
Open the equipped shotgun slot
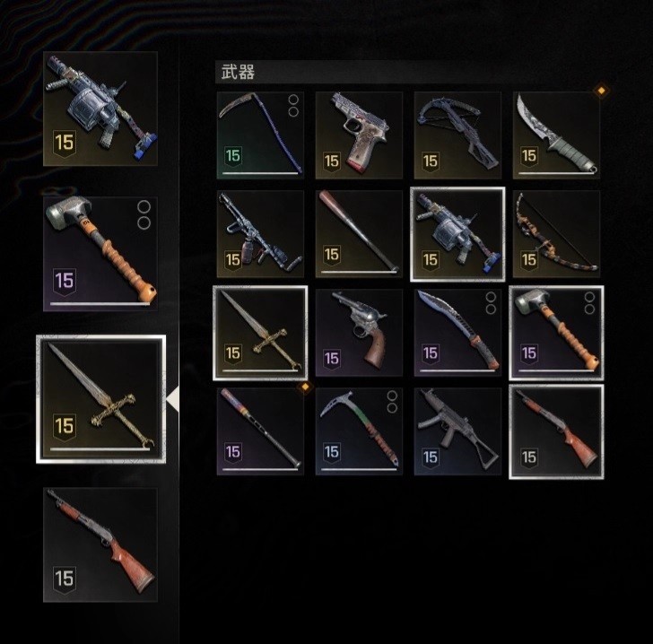coord(100,544)
